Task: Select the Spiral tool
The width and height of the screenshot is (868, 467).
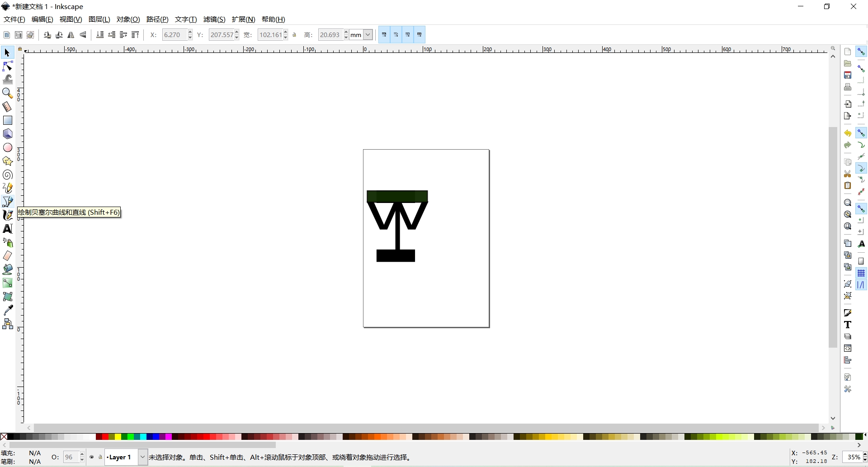Action: click(8, 175)
